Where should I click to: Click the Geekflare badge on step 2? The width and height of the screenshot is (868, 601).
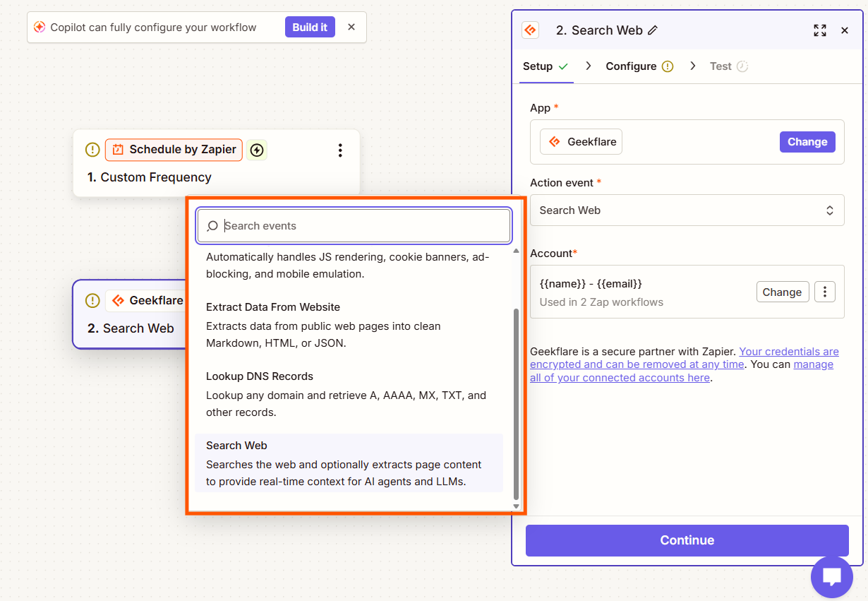click(145, 301)
